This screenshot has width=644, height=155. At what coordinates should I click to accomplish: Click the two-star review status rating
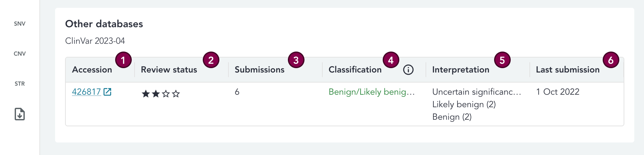tap(161, 93)
